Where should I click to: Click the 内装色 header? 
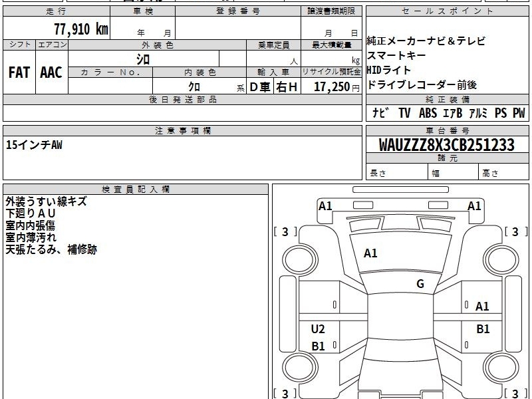coord(199,72)
